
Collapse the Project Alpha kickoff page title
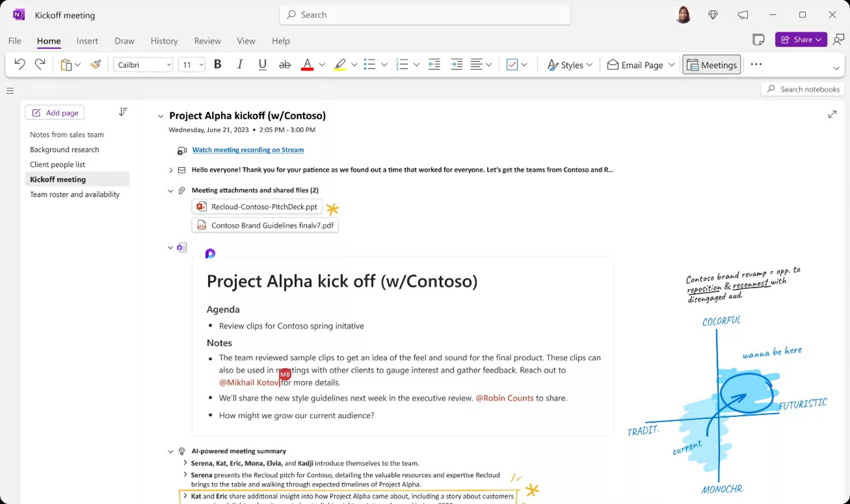(160, 116)
